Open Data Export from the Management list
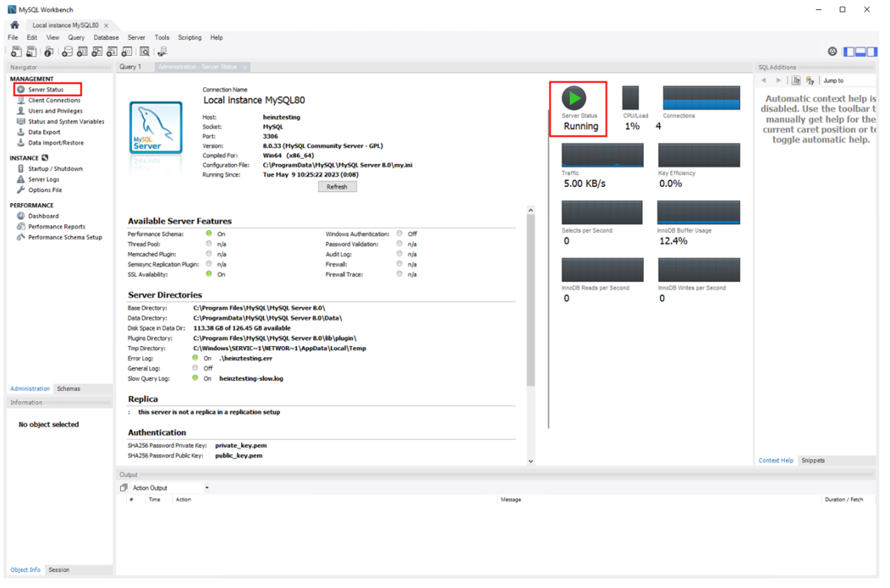 pos(44,132)
